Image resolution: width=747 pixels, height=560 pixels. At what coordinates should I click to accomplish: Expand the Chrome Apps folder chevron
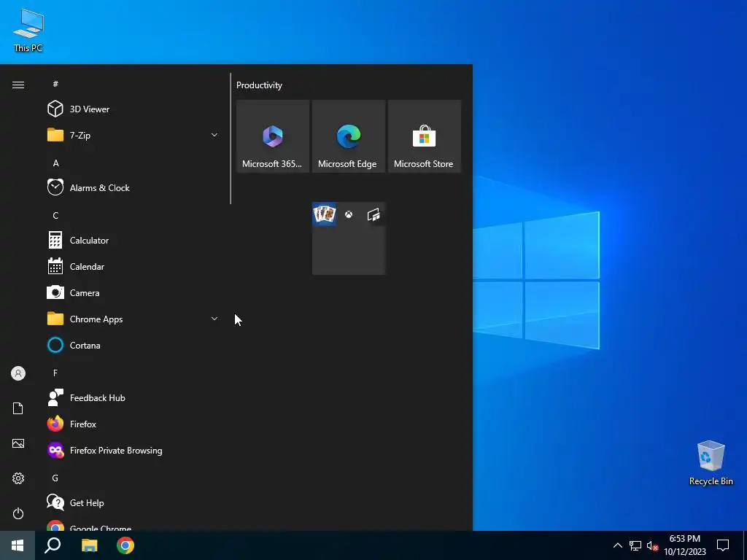tap(214, 319)
